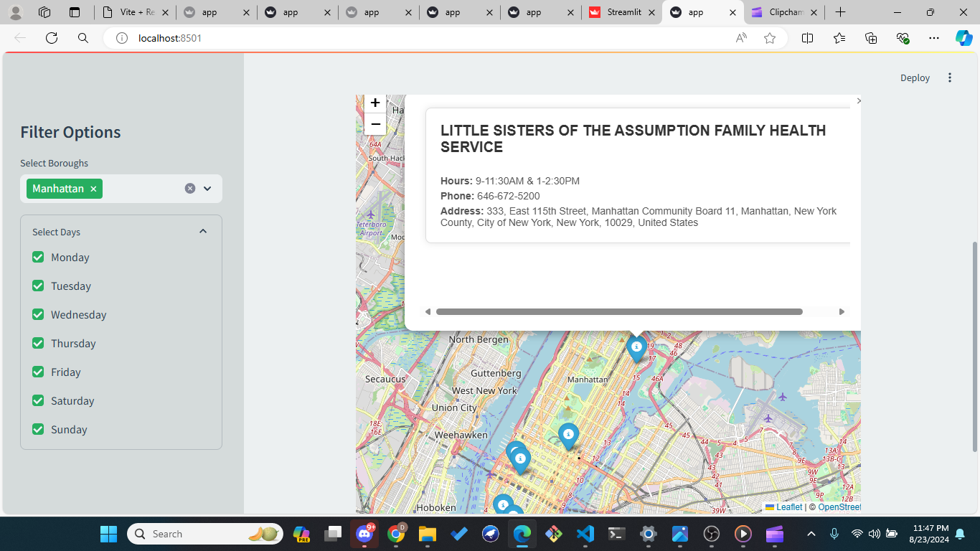Open the volume control in system tray
The height and width of the screenshot is (551, 980).
[x=874, y=534]
